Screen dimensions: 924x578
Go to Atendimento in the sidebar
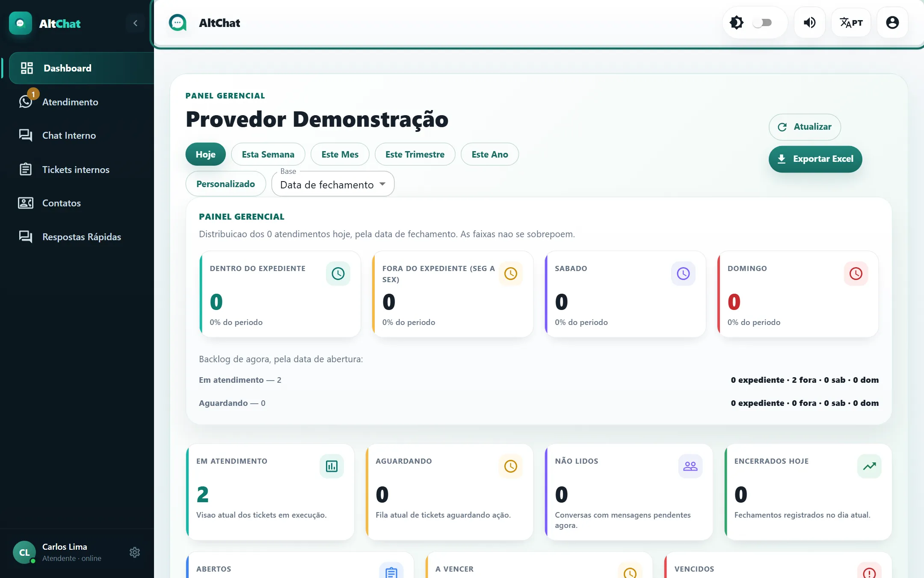[x=81, y=102]
